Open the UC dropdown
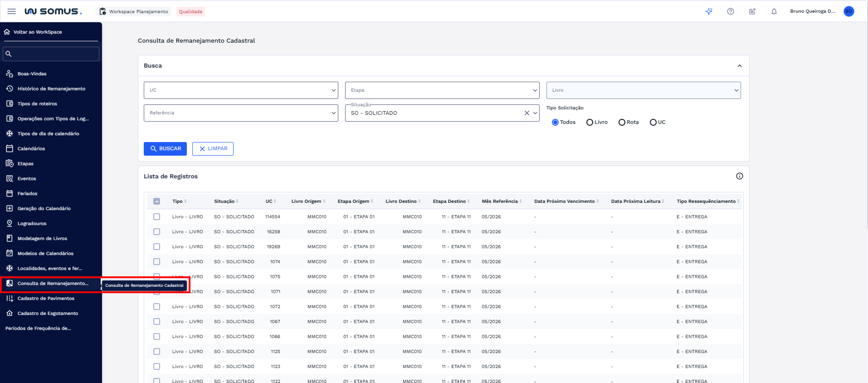 (241, 90)
